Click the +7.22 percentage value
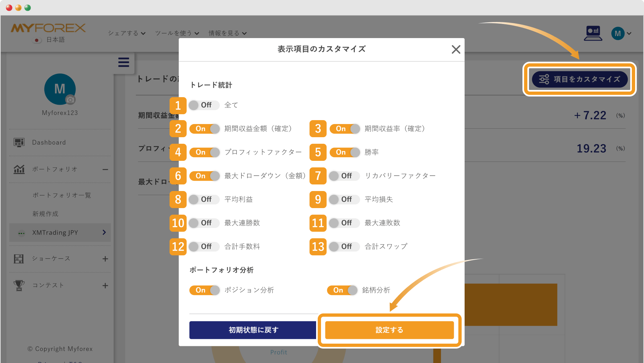Viewport: 644px width, 363px height. (x=590, y=116)
